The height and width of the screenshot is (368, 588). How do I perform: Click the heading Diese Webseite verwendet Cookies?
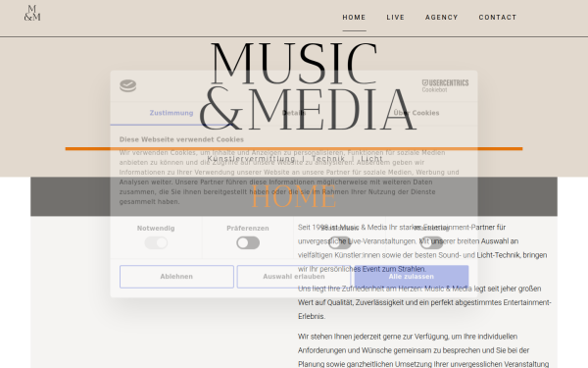point(181,139)
